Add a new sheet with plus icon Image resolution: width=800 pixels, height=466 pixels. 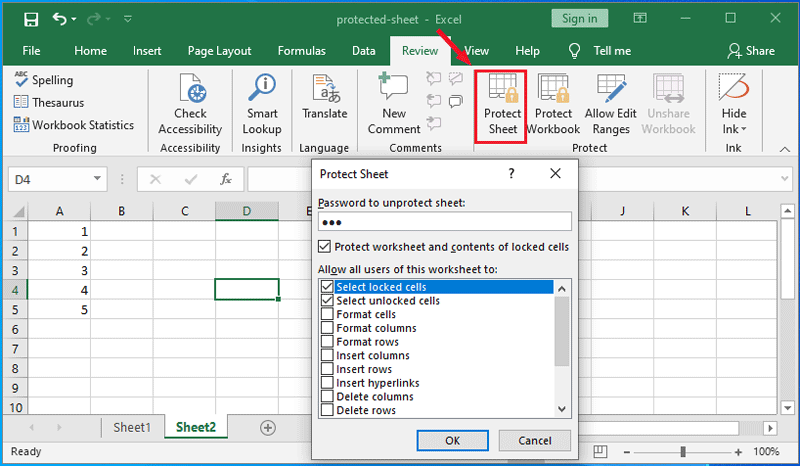268,428
